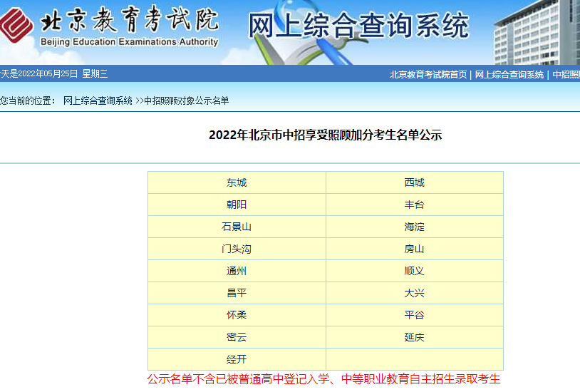Click the 网上综合查询系统 banner title

358,26
